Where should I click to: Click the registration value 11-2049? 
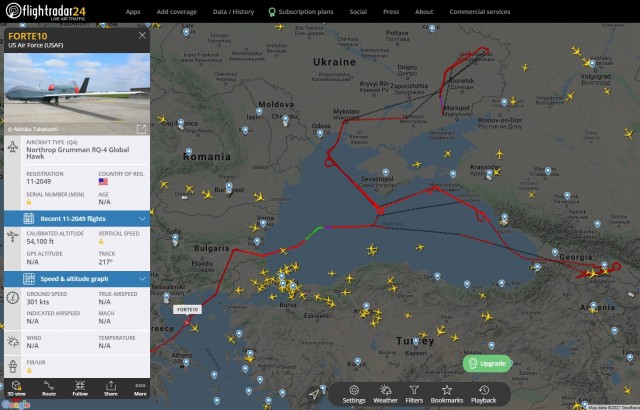pyautogui.click(x=39, y=182)
